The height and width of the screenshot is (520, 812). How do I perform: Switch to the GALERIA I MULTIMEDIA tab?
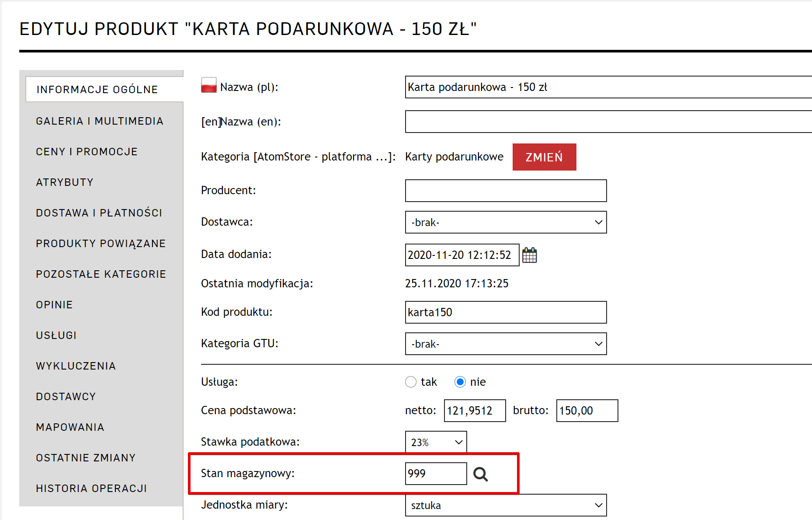click(100, 121)
